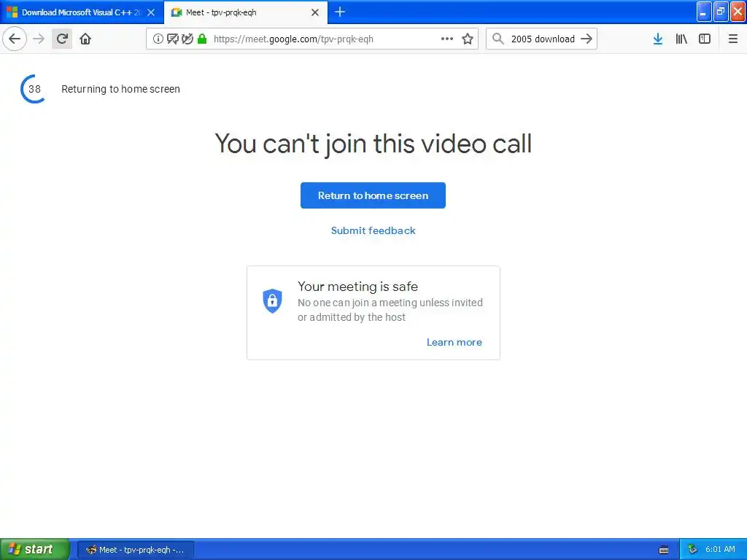This screenshot has width=747, height=560.
Task: Click 'You can't join this video call' heading
Action: 373,144
